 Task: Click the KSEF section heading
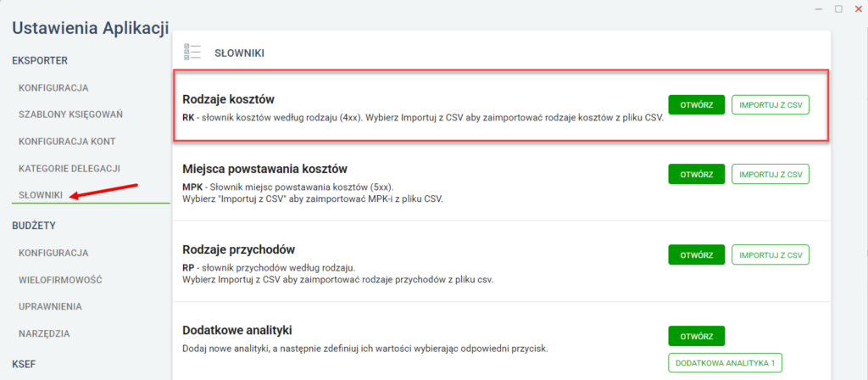[x=24, y=363]
